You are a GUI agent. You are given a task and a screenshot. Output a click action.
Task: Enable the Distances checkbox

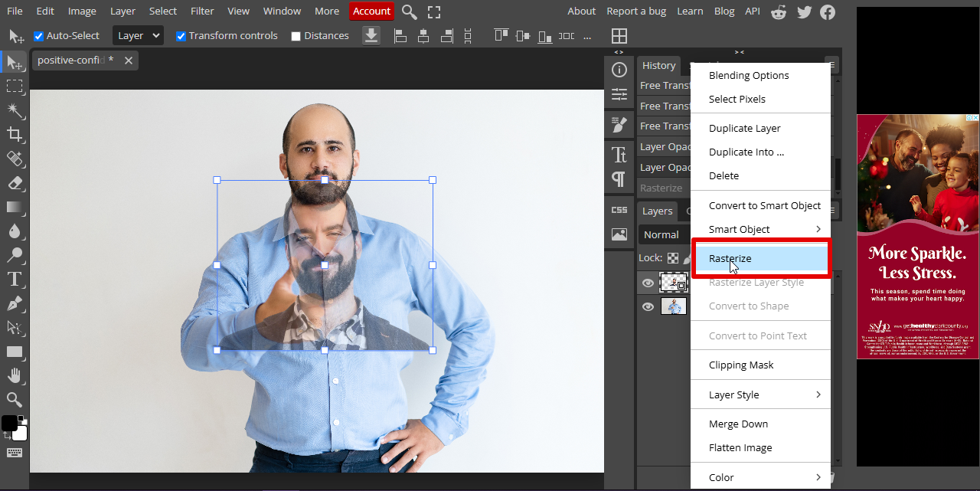pyautogui.click(x=296, y=36)
